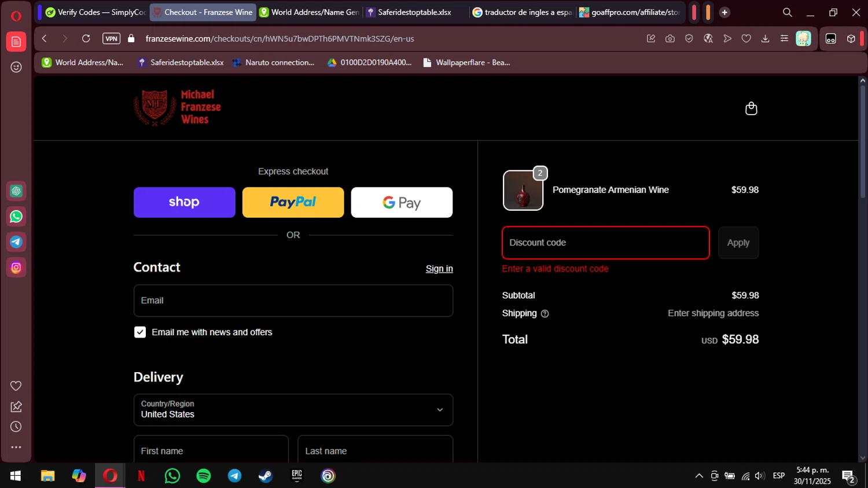Focus the Email input field
The height and width of the screenshot is (488, 868).
pyautogui.click(x=293, y=300)
